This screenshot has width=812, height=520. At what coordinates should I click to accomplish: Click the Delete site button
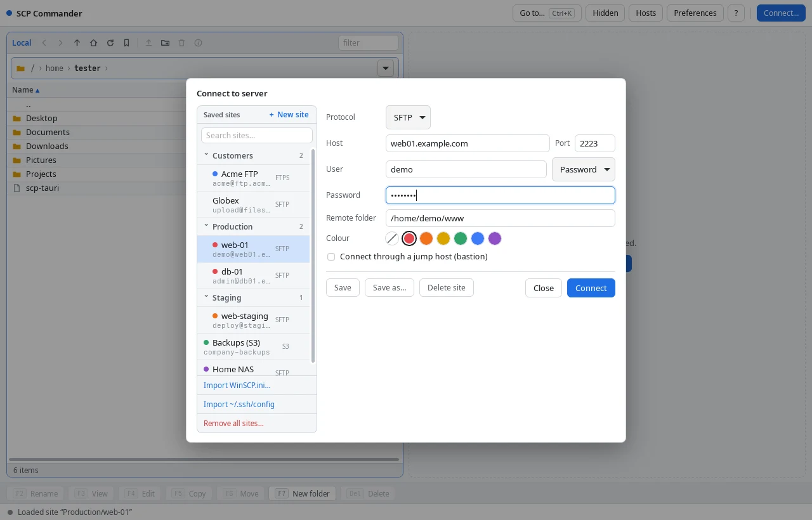[447, 288]
